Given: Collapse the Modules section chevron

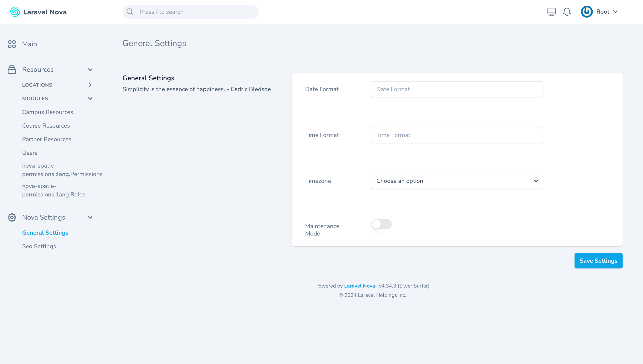Looking at the screenshot, I should tap(90, 99).
